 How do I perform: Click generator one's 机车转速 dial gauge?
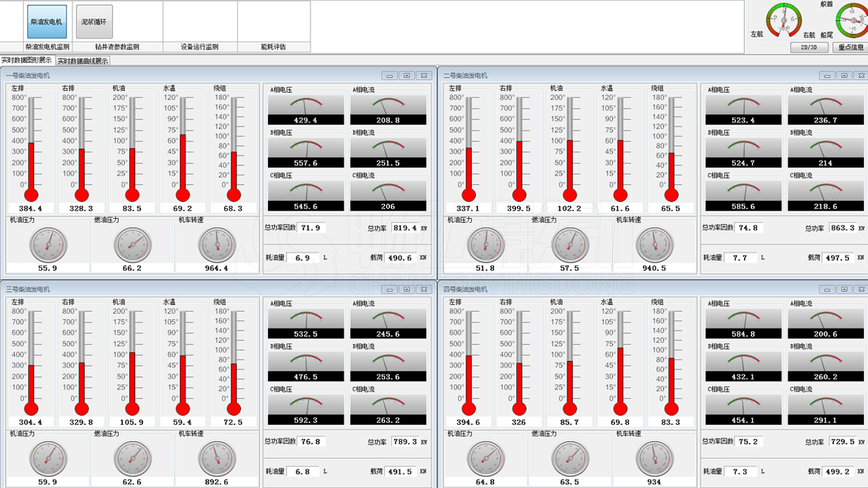[217, 245]
